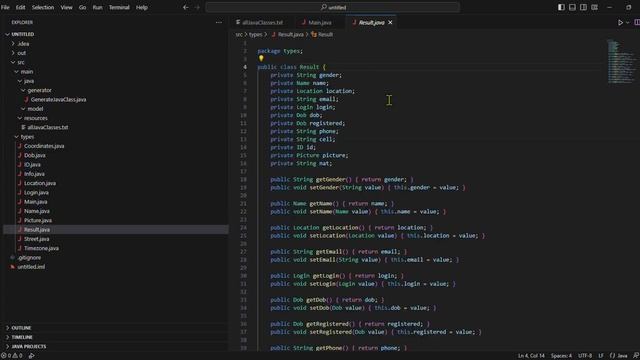This screenshot has width=640, height=360.
Task: Click the UTF-8 encoding status entry
Action: 585,356
